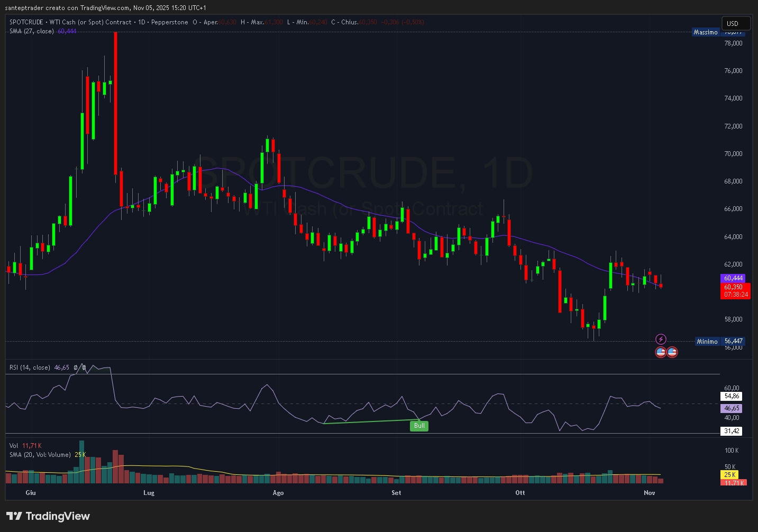Click the 31,42 RSI axis value label
This screenshot has width=758, height=532.
732,431
